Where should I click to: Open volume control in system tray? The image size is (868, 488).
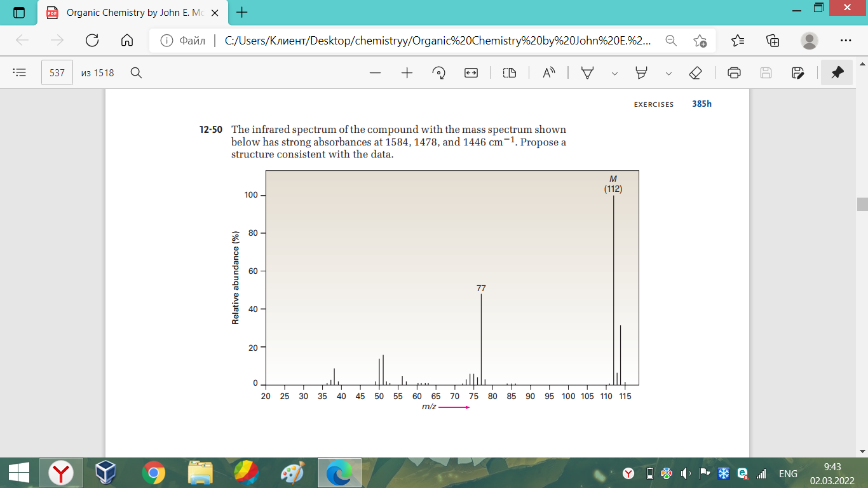point(686,473)
